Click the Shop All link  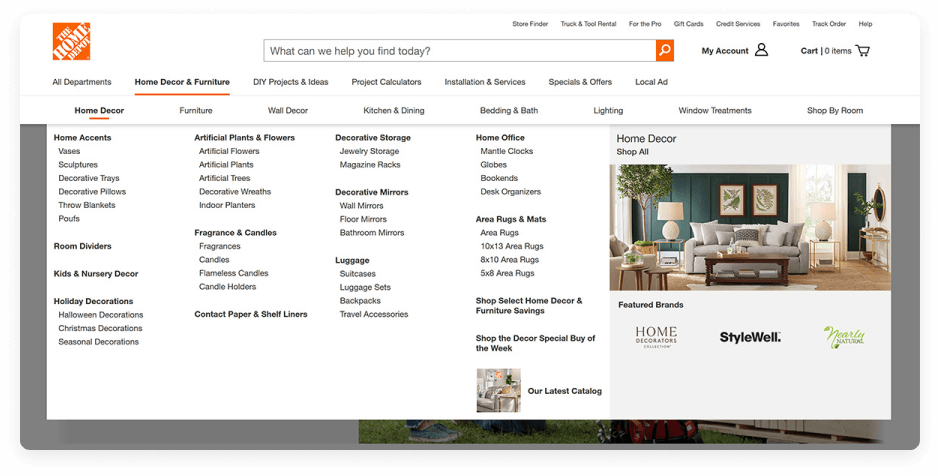632,152
